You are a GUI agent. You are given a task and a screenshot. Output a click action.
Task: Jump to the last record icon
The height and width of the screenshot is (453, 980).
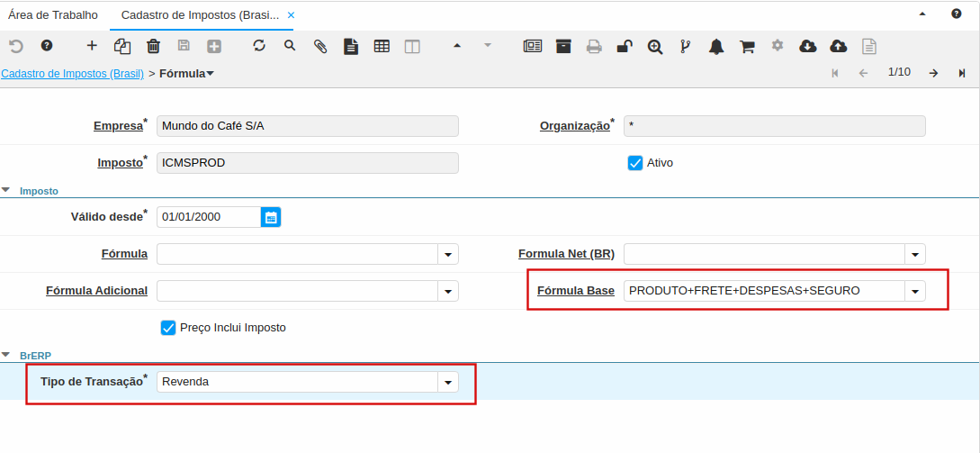point(962,73)
